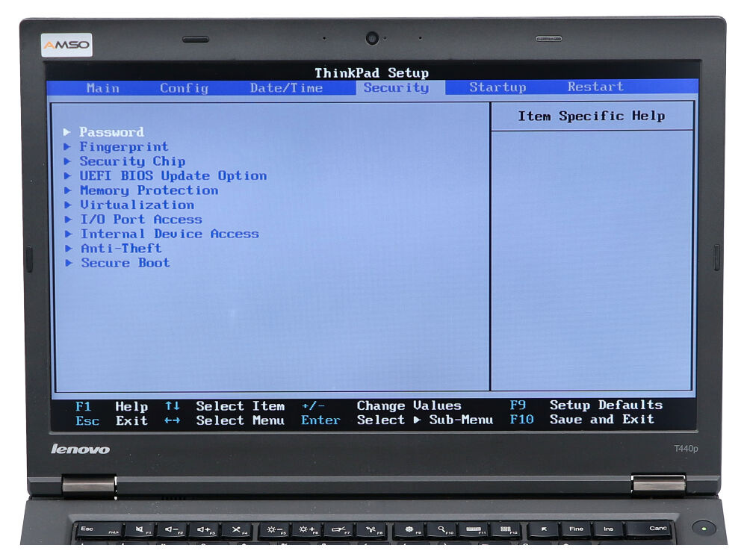The image size is (747, 560).
Task: Open Internal Device Access submenu
Action: pos(170,234)
